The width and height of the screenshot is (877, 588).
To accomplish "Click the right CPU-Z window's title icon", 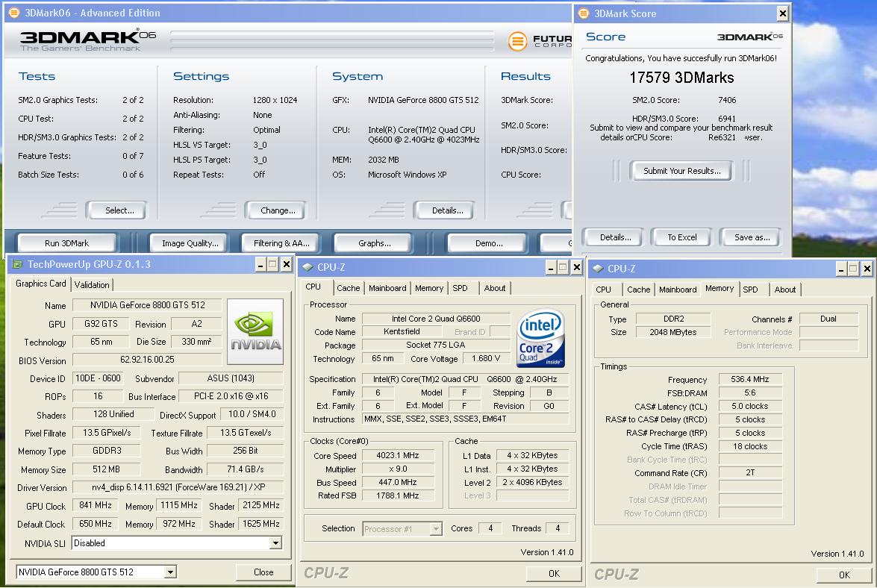I will pos(598,269).
